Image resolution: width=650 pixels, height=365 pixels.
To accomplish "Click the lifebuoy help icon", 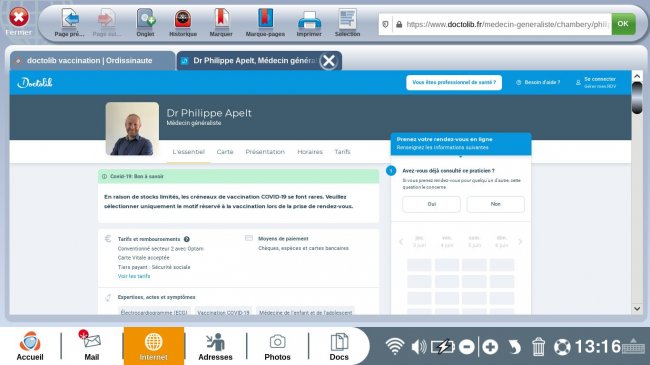I will tap(563, 347).
